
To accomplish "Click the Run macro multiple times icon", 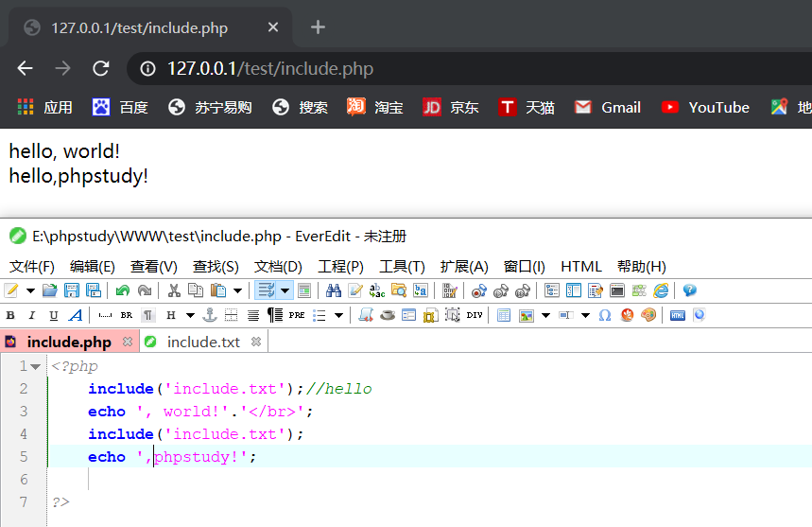I will [x=523, y=290].
